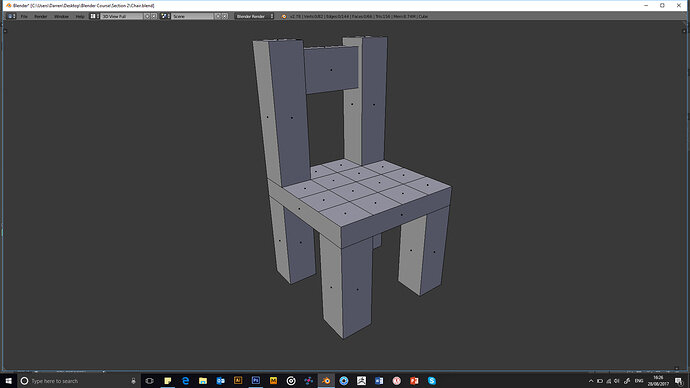Click the taskbar clock and date

[x=658, y=381]
